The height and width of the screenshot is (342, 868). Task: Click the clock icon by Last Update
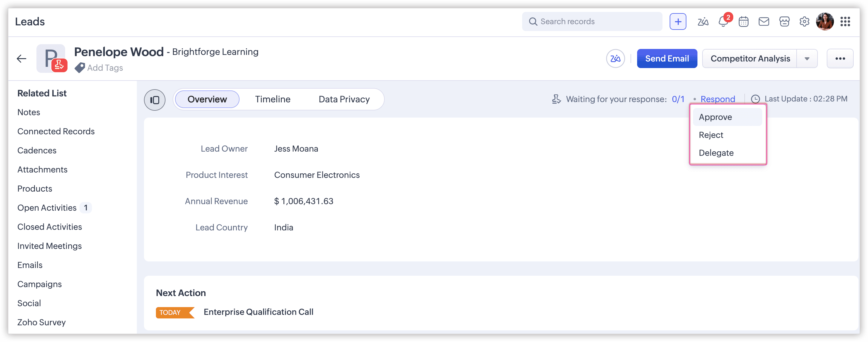click(755, 99)
